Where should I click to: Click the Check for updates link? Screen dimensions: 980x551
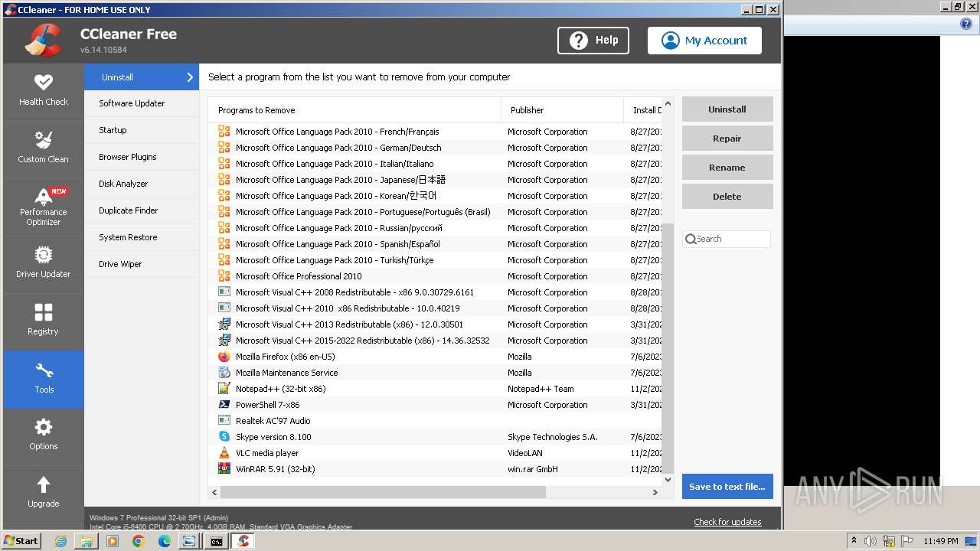coord(727,522)
